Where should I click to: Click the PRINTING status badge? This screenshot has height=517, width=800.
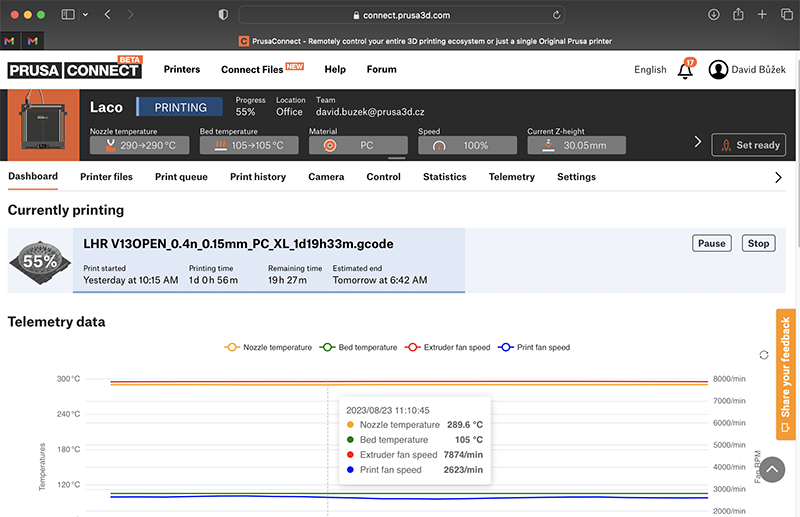point(180,107)
